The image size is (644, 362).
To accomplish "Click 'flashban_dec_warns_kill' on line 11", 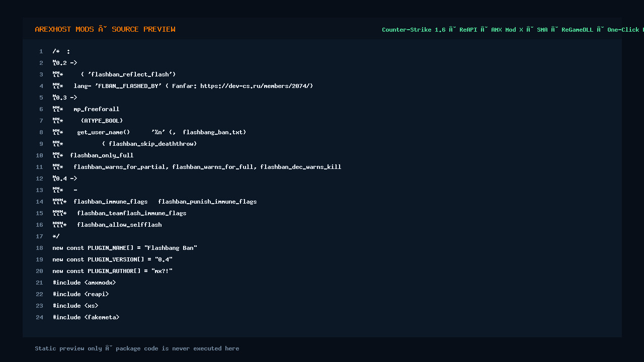I will point(301,167).
